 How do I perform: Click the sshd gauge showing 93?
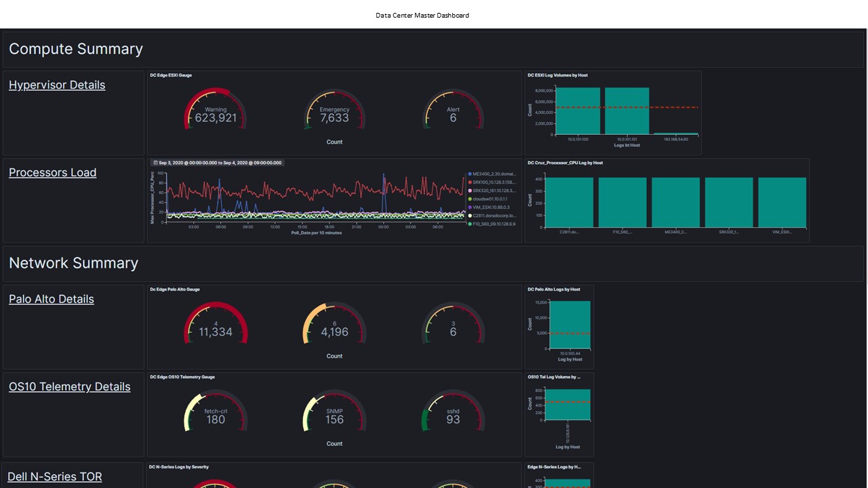pyautogui.click(x=453, y=413)
